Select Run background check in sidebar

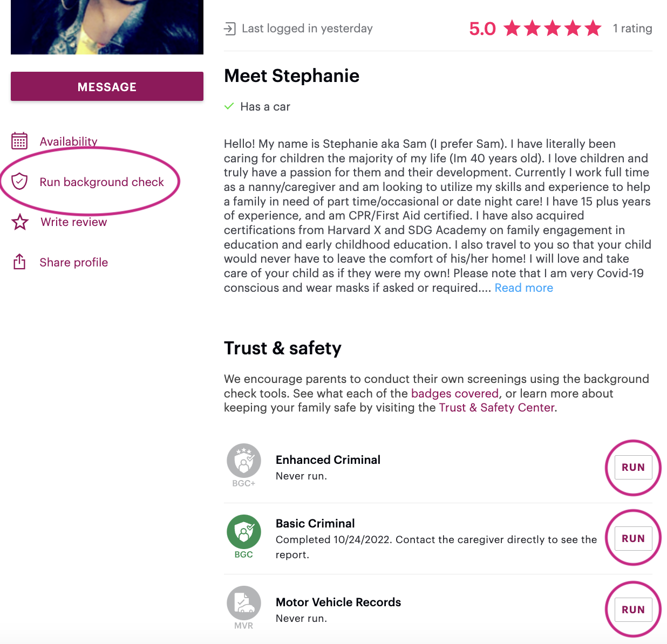coord(101,182)
